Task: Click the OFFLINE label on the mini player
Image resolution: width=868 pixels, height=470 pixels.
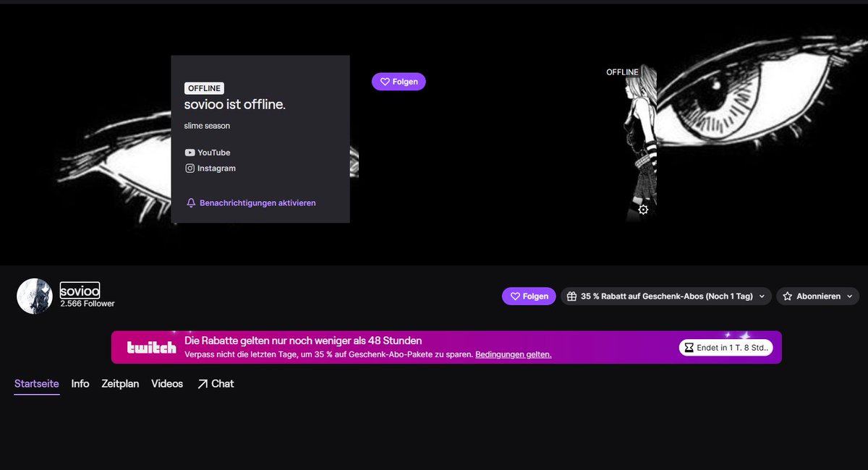Action: 622,72
